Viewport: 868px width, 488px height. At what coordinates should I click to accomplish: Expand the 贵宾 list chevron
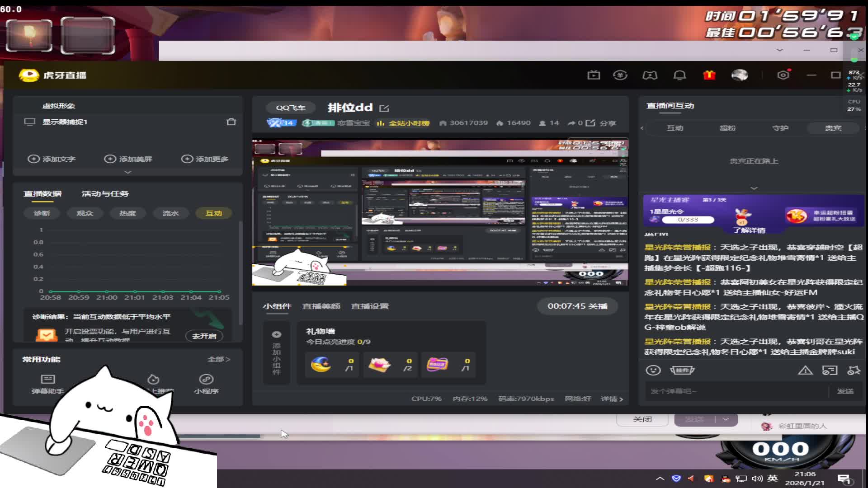coord(754,188)
